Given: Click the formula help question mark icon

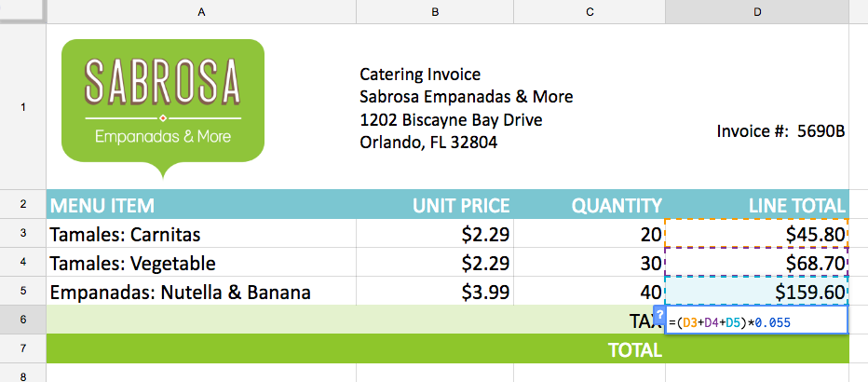Looking at the screenshot, I should coord(659,314).
